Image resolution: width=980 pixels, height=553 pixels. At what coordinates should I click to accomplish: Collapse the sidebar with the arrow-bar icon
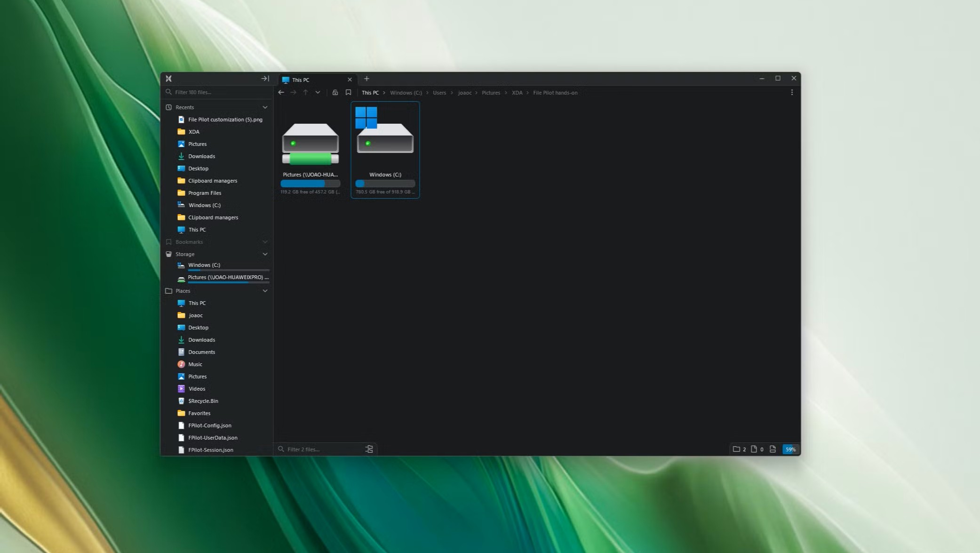coord(265,79)
